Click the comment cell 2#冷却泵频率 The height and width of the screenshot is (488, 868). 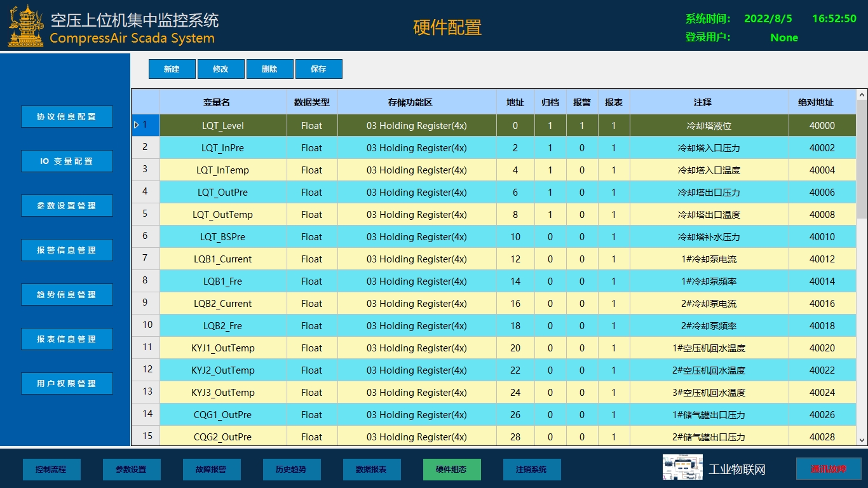709,326
